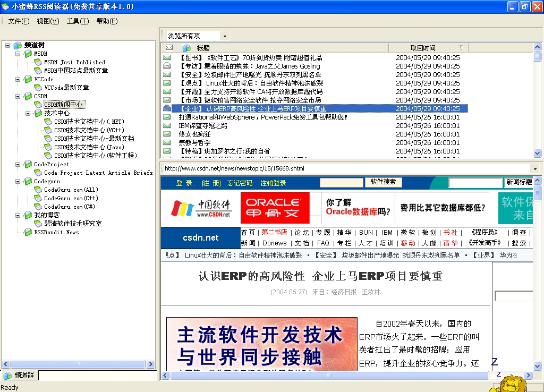Click the app bee icon in title bar

[x=5, y=6]
